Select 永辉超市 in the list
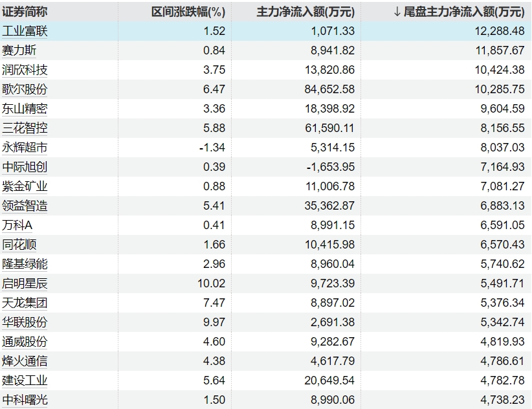The height and width of the screenshot is (409, 532). [x=25, y=148]
